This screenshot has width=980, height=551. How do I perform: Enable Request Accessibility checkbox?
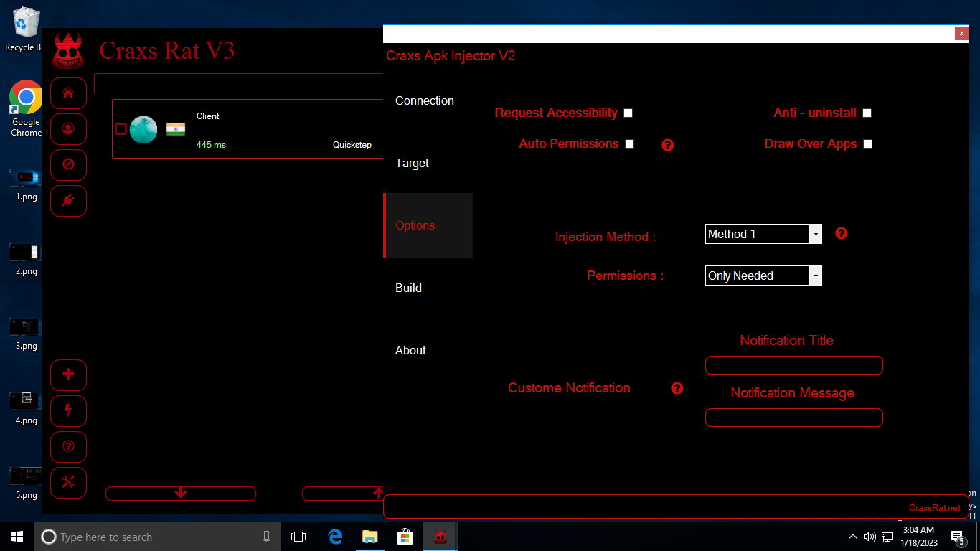click(x=628, y=113)
